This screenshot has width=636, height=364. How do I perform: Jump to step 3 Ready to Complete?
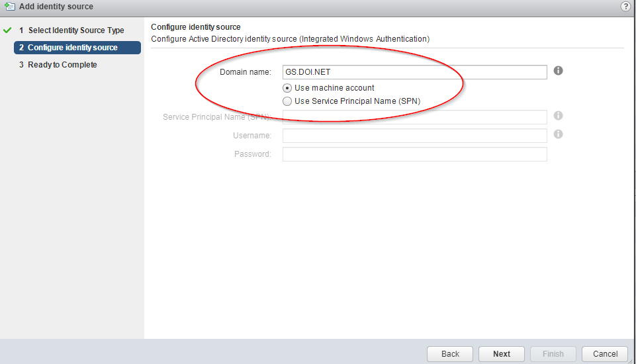point(58,64)
